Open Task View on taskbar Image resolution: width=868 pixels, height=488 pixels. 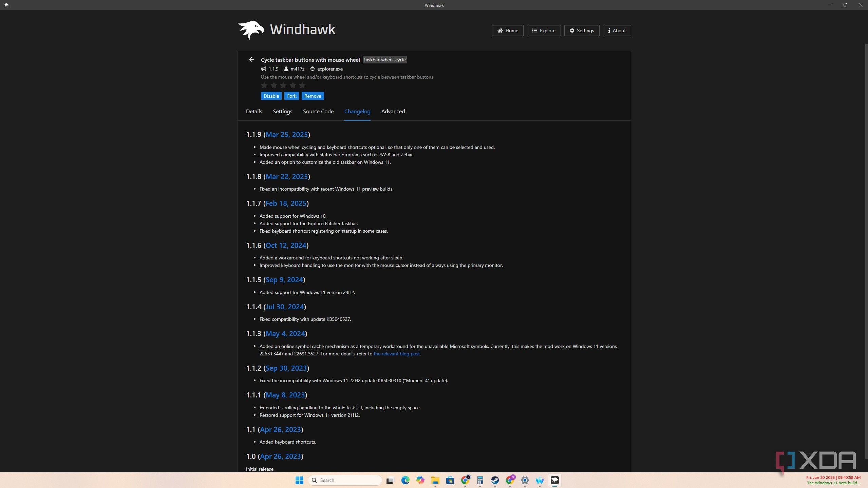390,480
